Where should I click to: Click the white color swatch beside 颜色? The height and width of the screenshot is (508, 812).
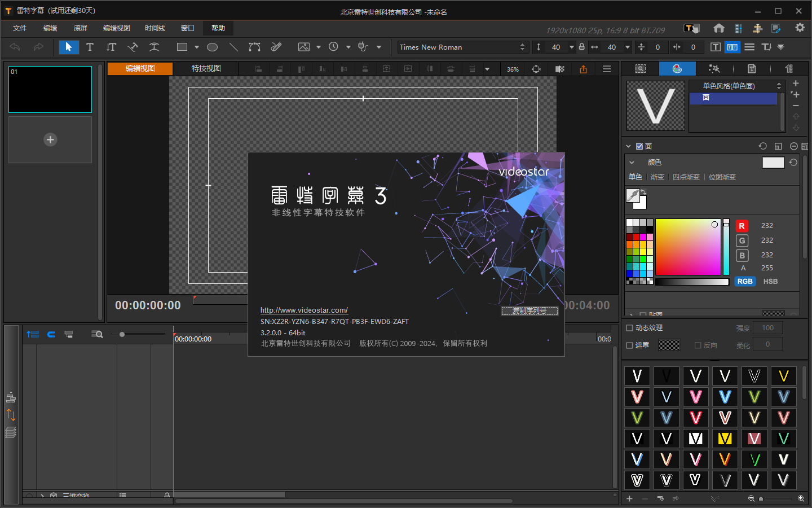point(773,163)
